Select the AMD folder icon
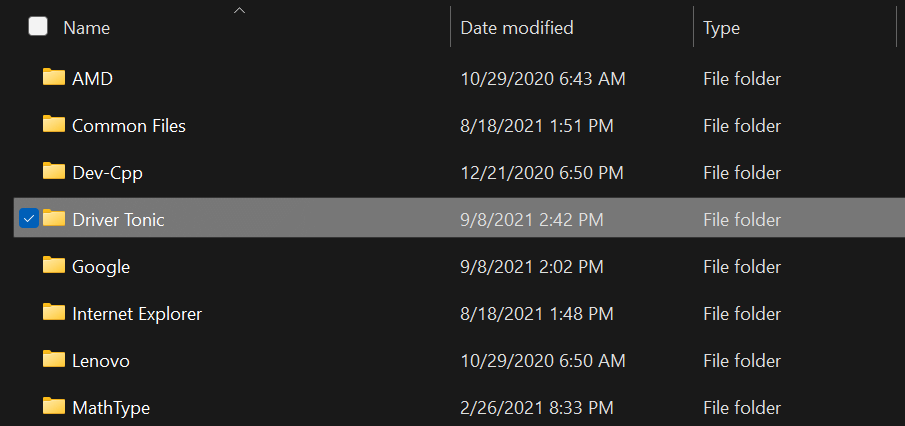The image size is (905, 426). pos(54,76)
